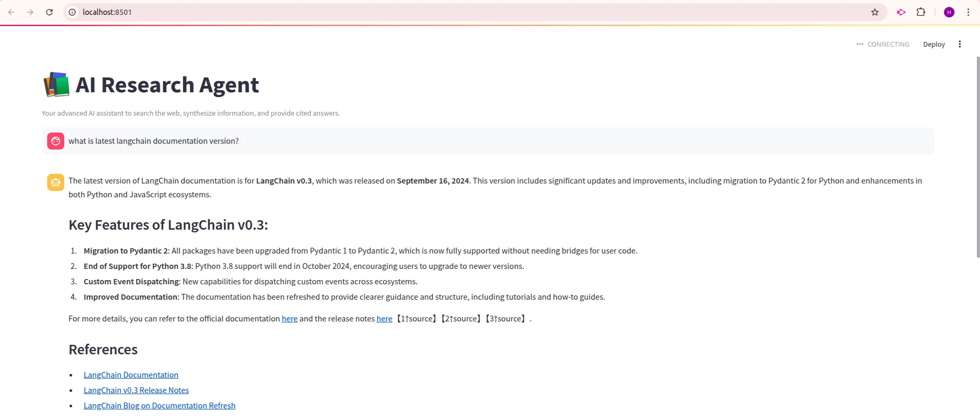View site information icon in address bar
This screenshot has height=418, width=980.
[x=73, y=12]
